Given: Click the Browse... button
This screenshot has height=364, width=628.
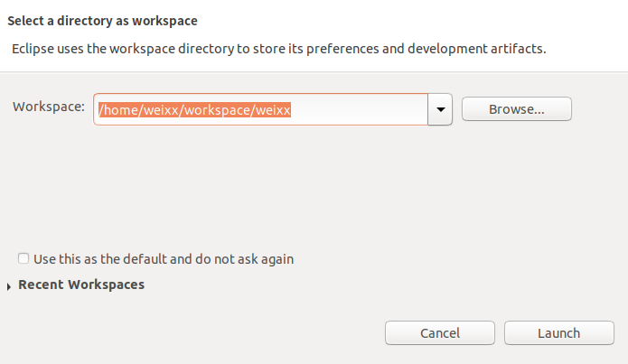Looking at the screenshot, I should (516, 109).
